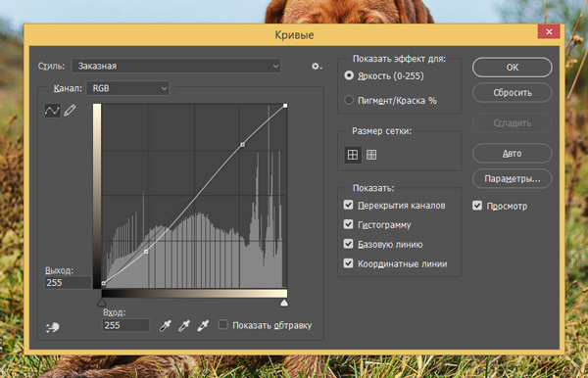Screen dimensions: 588x378
Task: Open the preset options gear menu
Action: pyautogui.click(x=317, y=67)
